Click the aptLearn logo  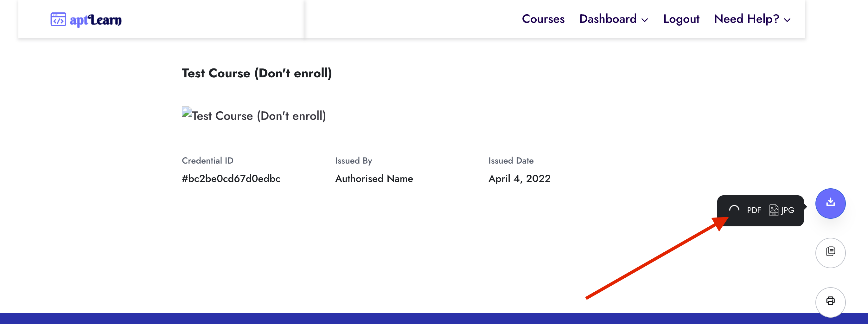coord(86,20)
